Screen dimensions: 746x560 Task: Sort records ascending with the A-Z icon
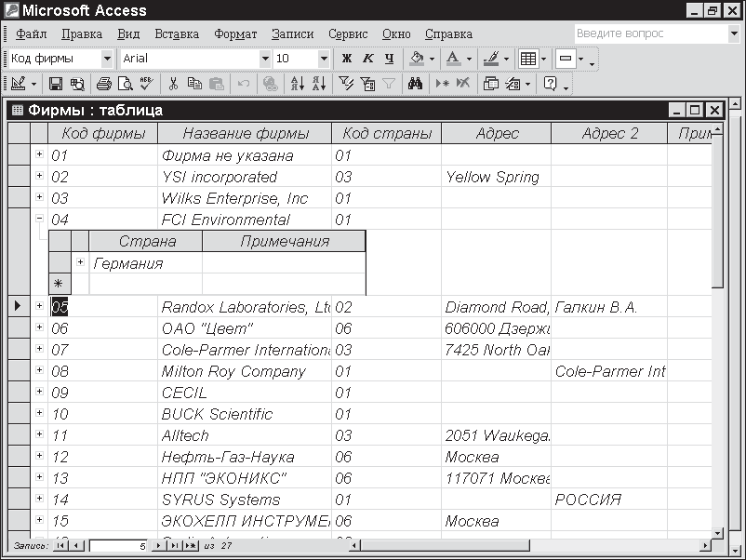pyautogui.click(x=298, y=84)
